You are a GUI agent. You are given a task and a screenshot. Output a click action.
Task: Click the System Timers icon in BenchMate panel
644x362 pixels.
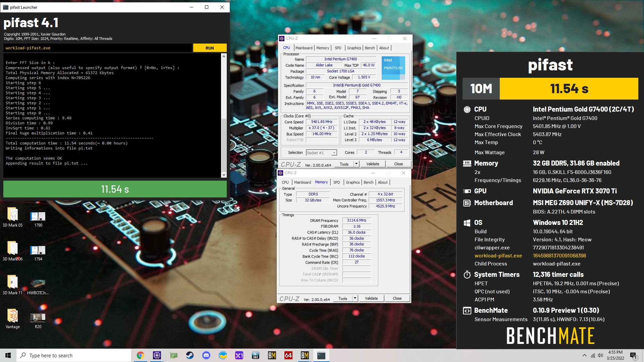click(x=467, y=275)
